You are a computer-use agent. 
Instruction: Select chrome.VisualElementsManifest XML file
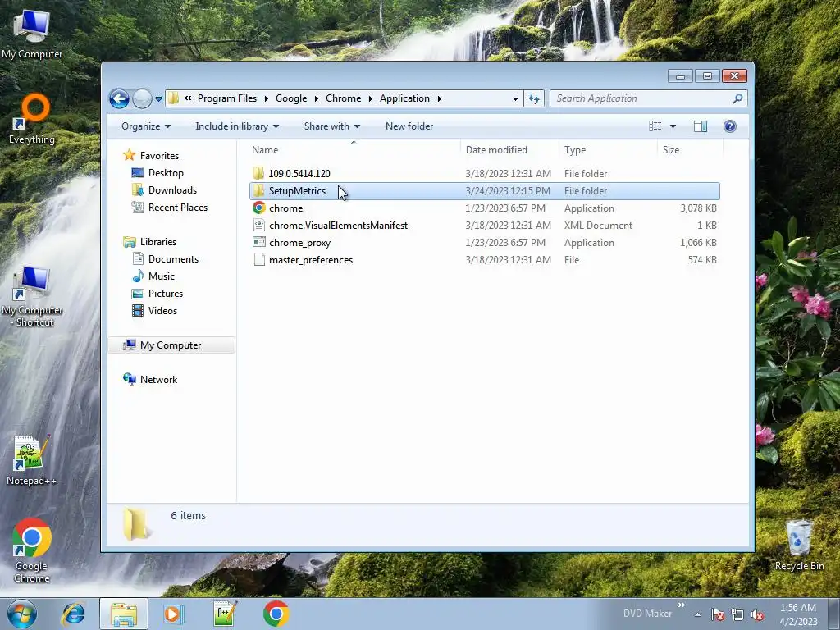coord(484,226)
